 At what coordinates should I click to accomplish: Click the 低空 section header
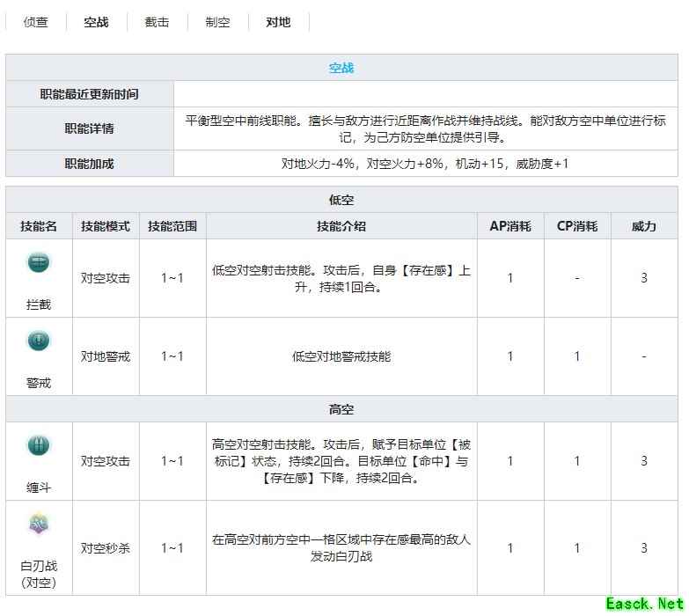[341, 200]
